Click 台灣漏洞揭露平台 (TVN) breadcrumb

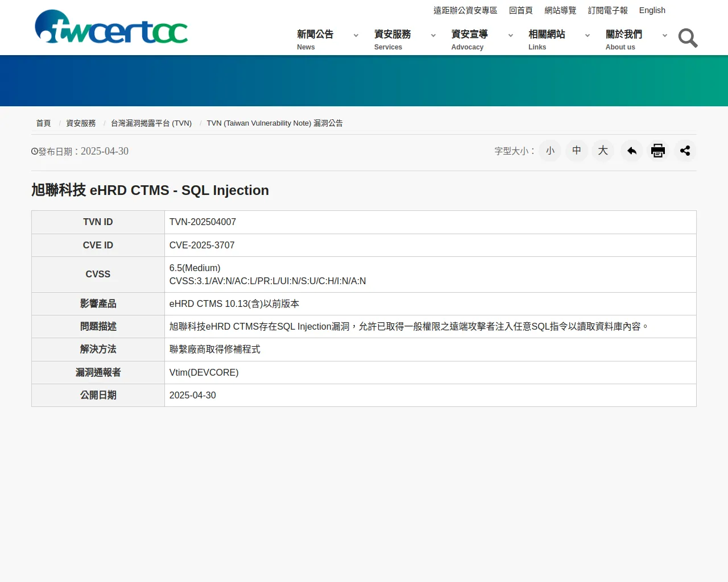151,123
